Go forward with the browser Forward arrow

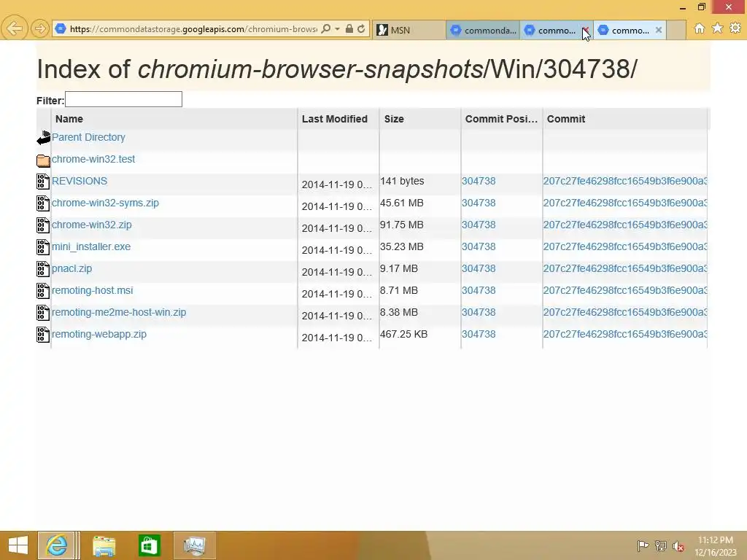(40, 29)
